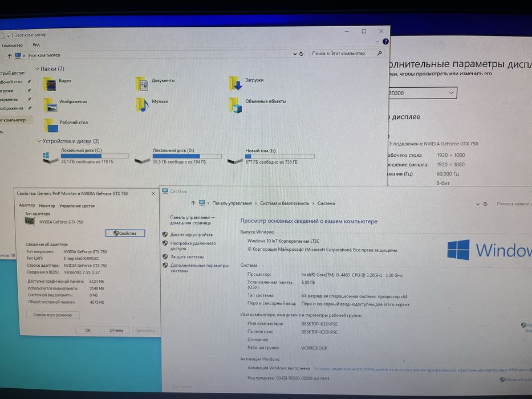This screenshot has width=532, height=399.
Task: Click the NVIDIA GeForce GTX 750 adapter icon
Action: 30,222
